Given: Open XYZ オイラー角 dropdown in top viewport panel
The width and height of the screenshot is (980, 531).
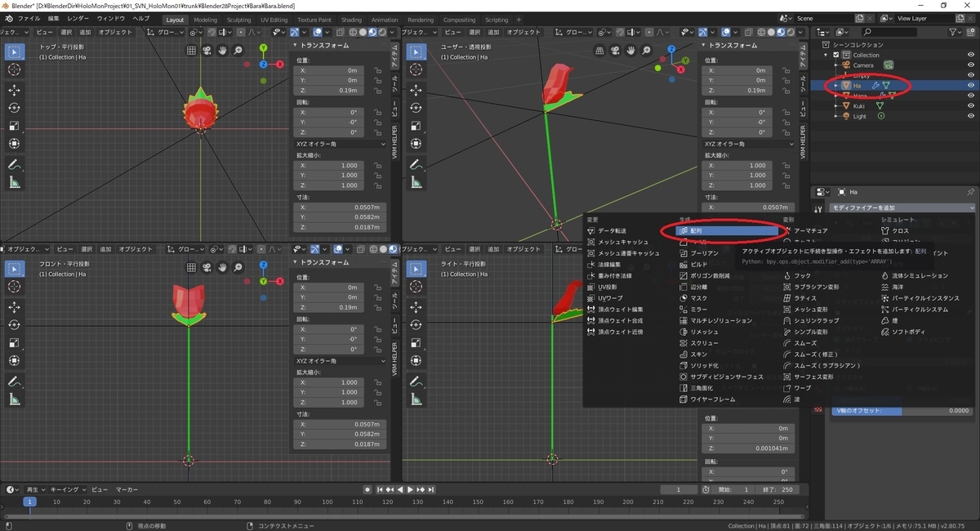Looking at the screenshot, I should coord(341,144).
